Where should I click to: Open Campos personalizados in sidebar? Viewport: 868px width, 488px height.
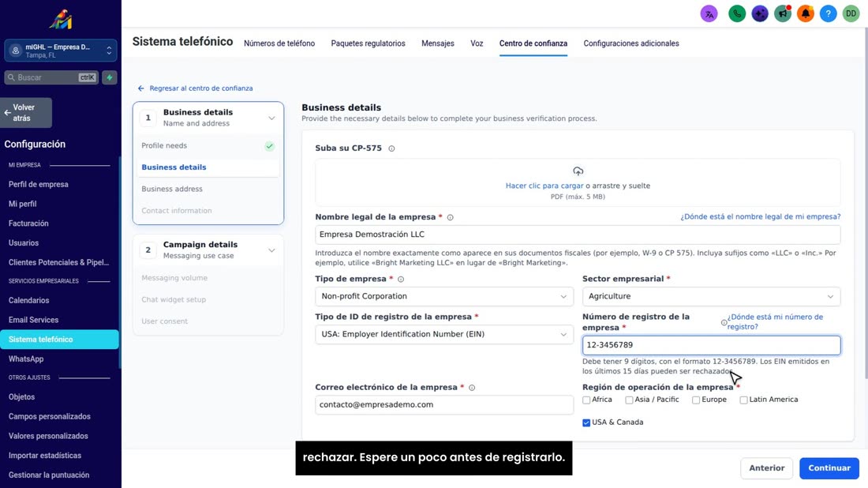49,417
